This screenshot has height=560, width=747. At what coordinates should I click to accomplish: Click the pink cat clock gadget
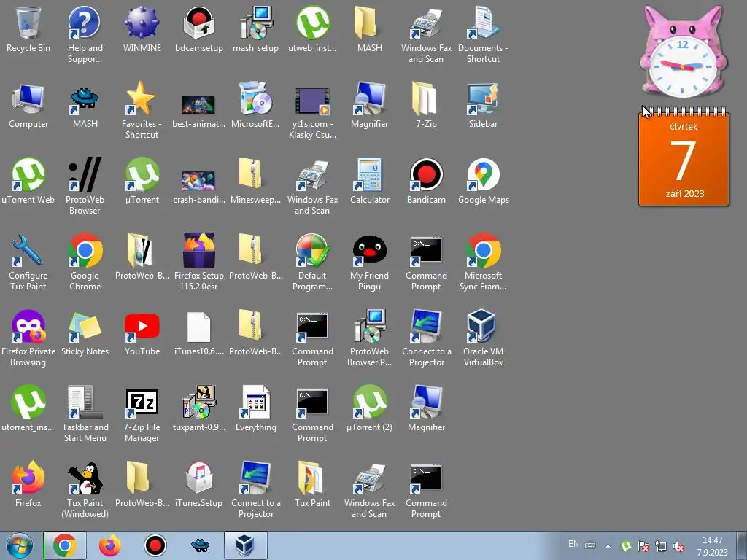(683, 52)
